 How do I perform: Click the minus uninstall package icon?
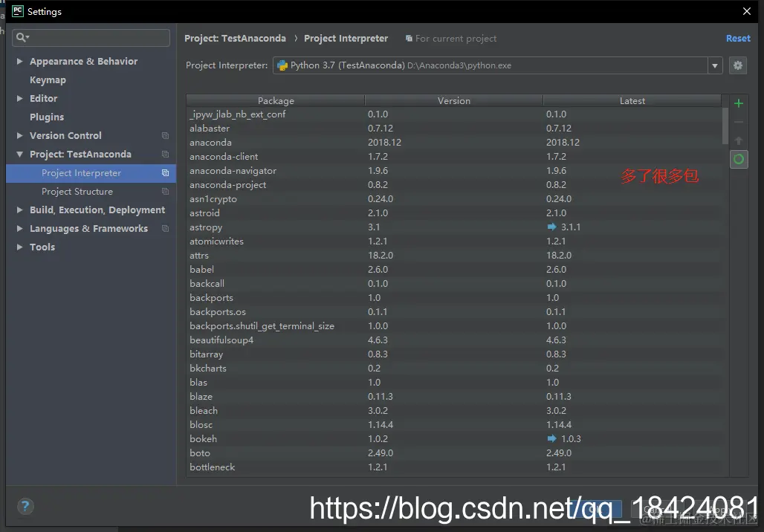click(739, 122)
